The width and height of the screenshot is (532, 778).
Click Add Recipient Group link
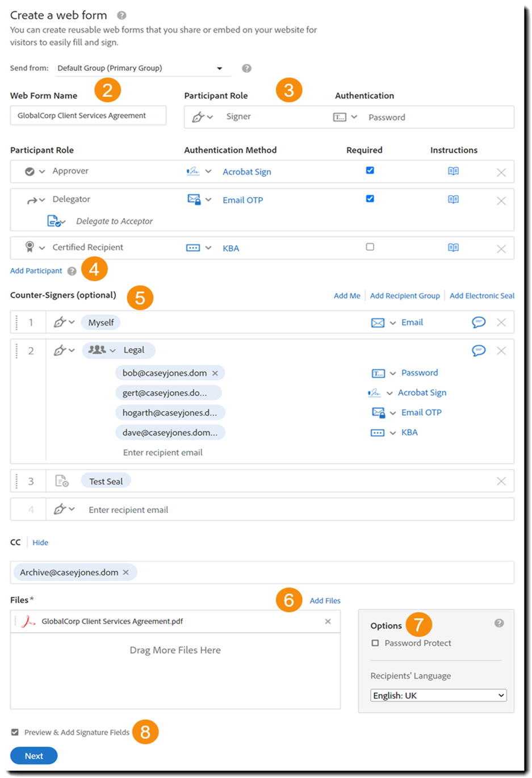click(405, 296)
